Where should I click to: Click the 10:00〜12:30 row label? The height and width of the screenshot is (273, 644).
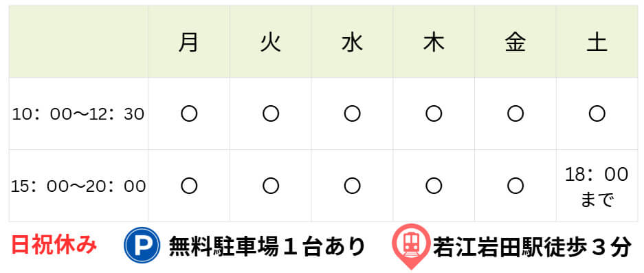[78, 114]
